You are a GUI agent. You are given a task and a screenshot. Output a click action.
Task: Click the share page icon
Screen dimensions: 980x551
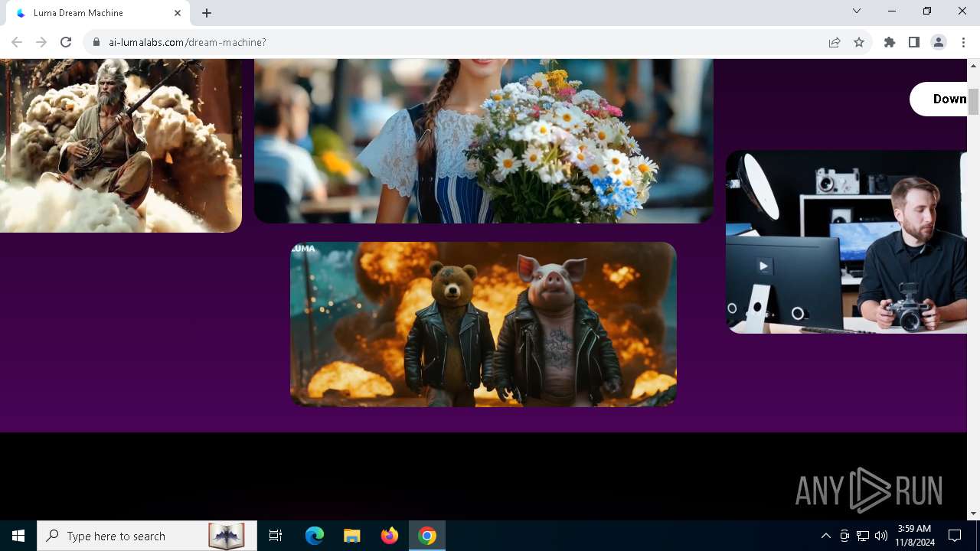[835, 42]
